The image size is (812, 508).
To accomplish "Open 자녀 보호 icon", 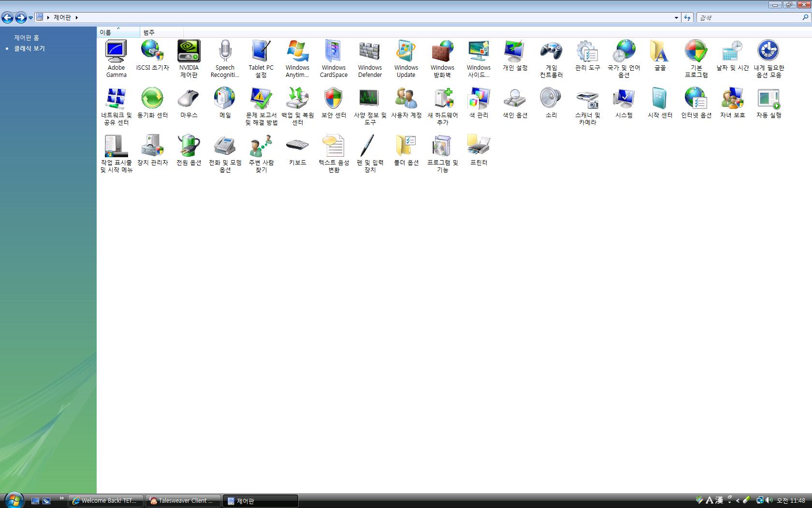I will 732,99.
